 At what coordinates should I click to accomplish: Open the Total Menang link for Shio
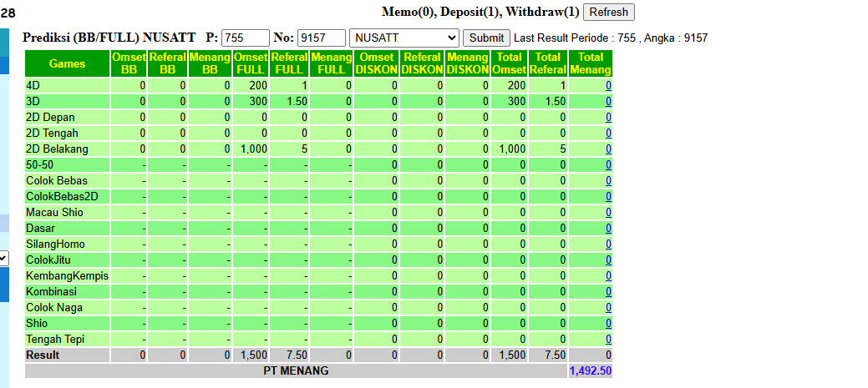608,324
